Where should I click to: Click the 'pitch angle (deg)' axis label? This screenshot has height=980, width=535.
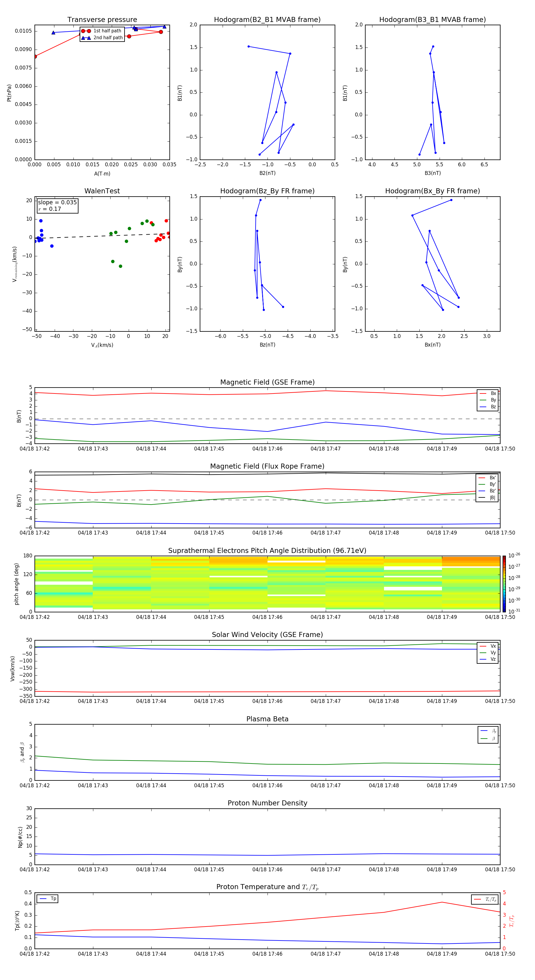pos(16,584)
